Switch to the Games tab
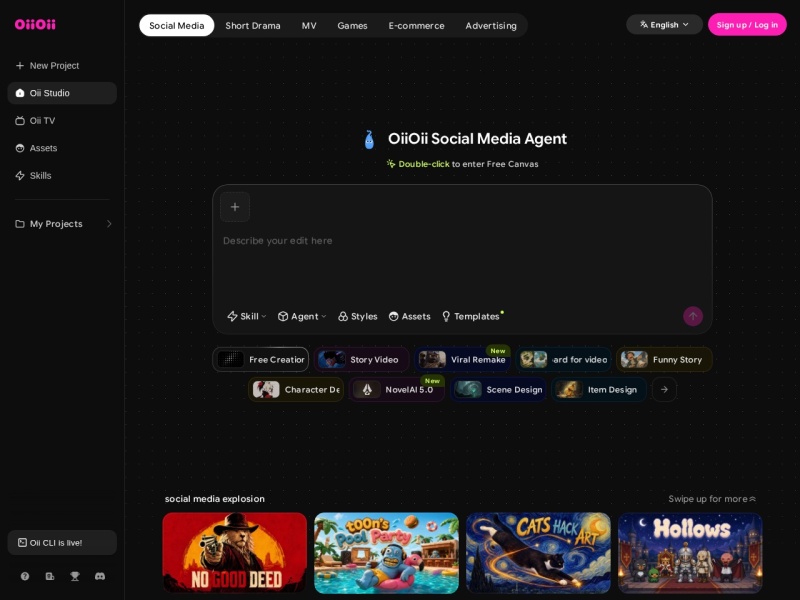This screenshot has width=800, height=600. [x=352, y=26]
